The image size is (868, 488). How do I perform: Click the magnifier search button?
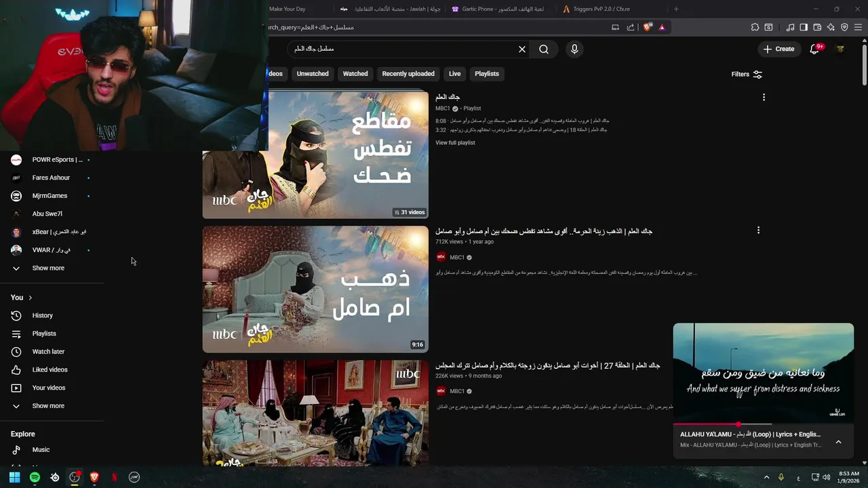point(544,49)
